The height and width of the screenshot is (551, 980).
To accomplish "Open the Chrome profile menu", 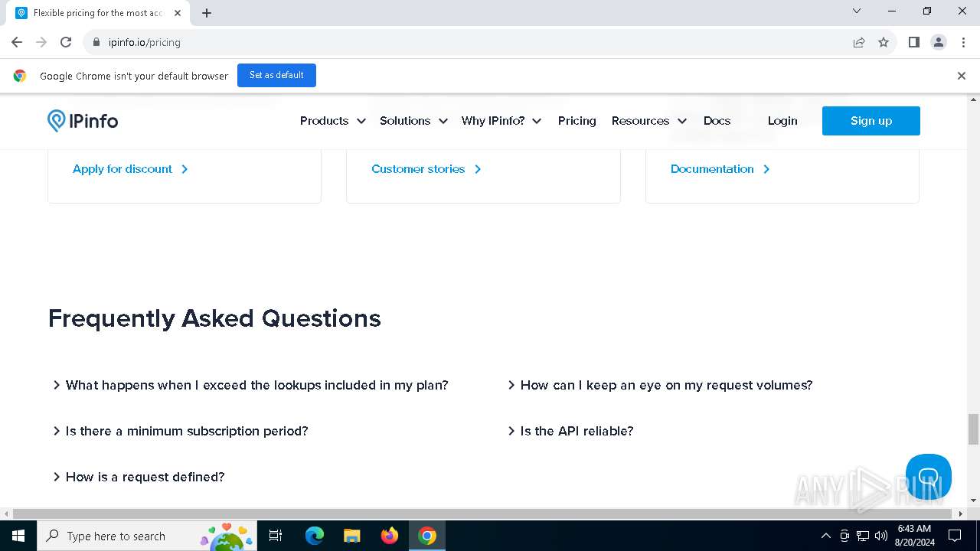I will [x=939, y=42].
